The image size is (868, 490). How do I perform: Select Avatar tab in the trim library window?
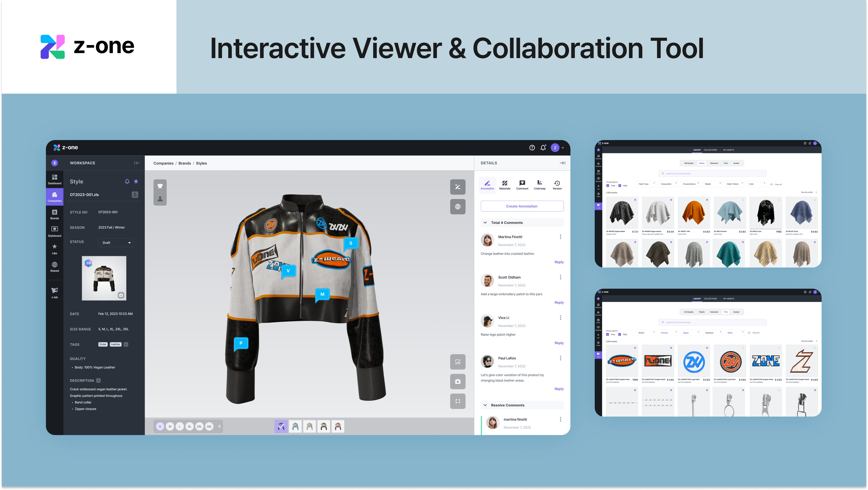[x=736, y=312]
